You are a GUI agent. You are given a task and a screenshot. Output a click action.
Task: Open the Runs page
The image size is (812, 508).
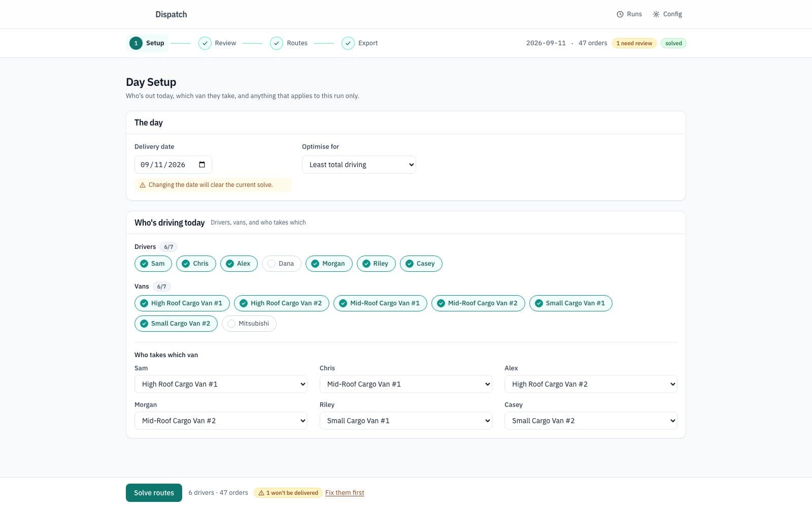click(x=629, y=14)
